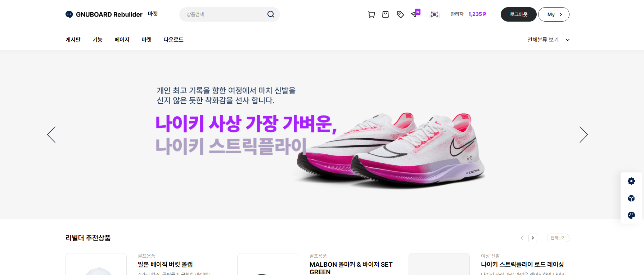644x275 pixels.
Task: Open notifications paper plane icon
Action: click(415, 14)
